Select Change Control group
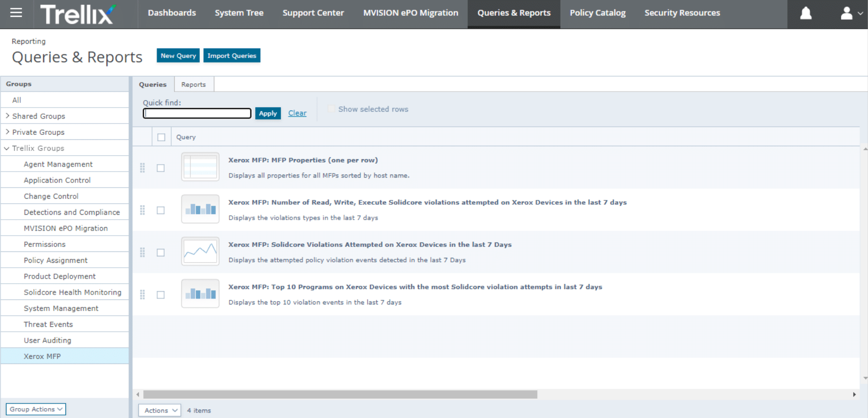This screenshot has height=418, width=868. tap(64, 196)
